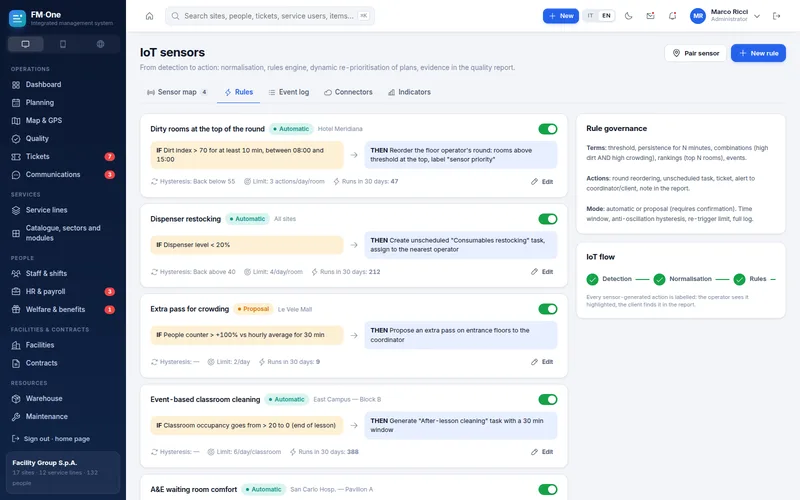Click Runs in 30 days: 212 text
The image size is (800, 500).
pos(346,272)
